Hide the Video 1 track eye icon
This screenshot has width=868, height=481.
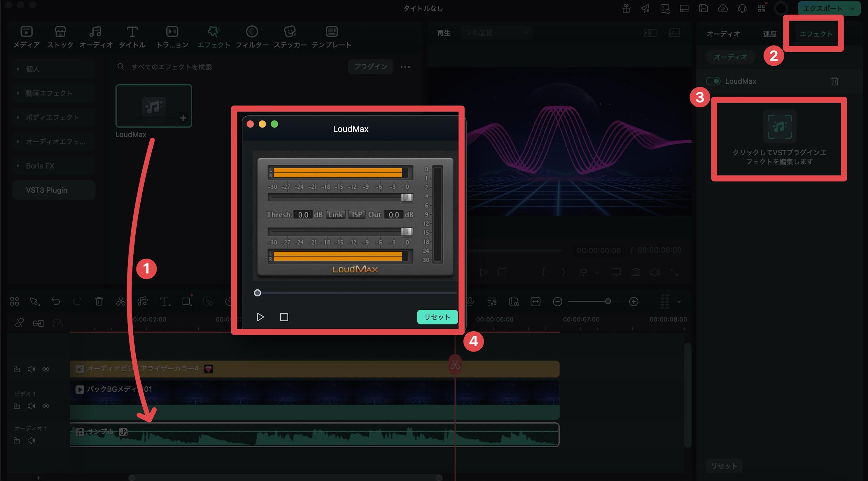[x=46, y=406]
